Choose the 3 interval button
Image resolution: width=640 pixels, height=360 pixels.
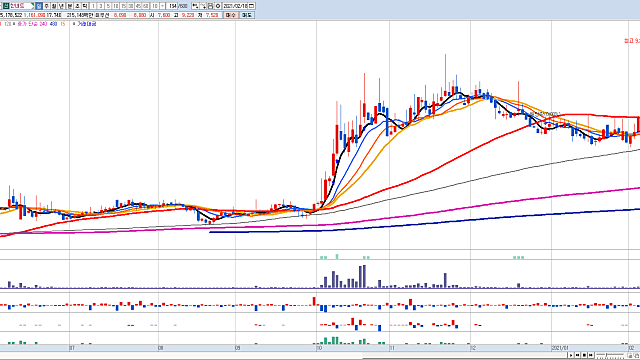pyautogui.click(x=101, y=6)
